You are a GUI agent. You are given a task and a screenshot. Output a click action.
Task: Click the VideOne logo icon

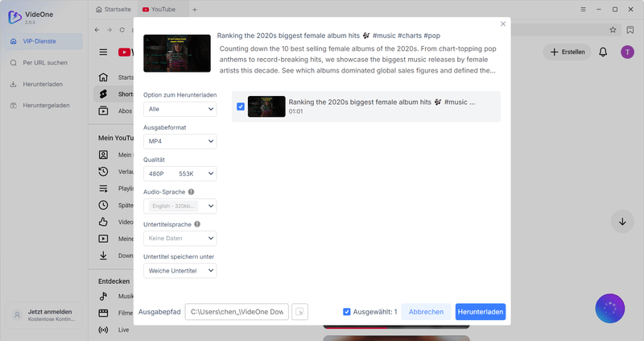point(14,17)
